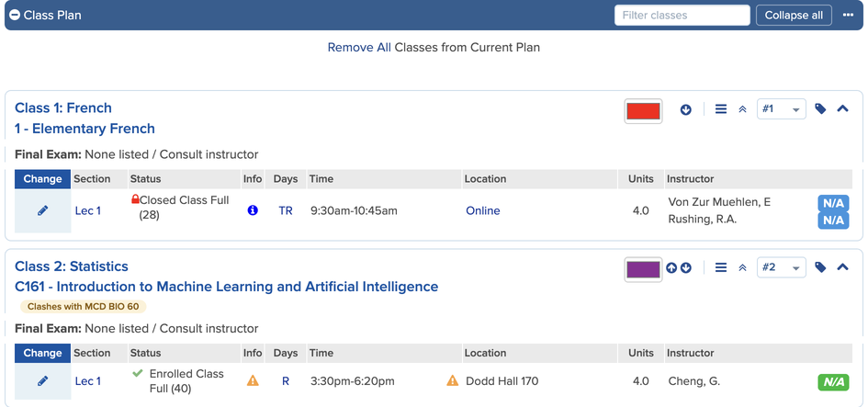Click the Collapse all button
The image size is (868, 407).
794,15
